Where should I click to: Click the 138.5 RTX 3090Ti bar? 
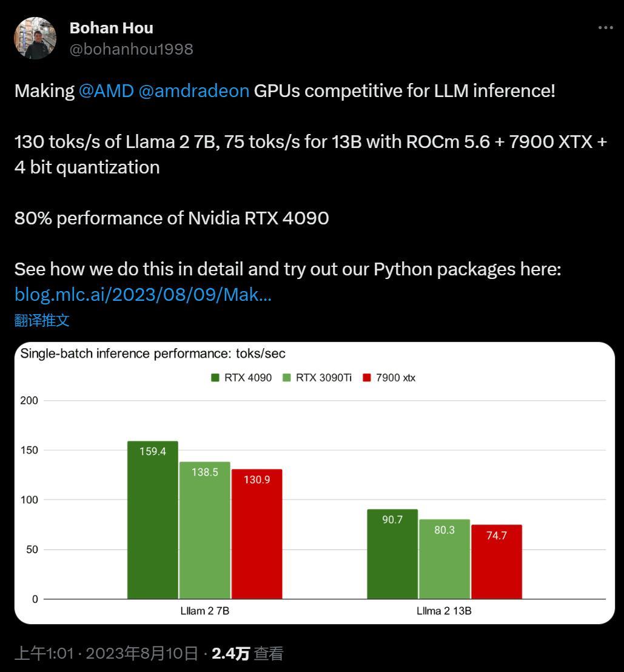click(205, 530)
